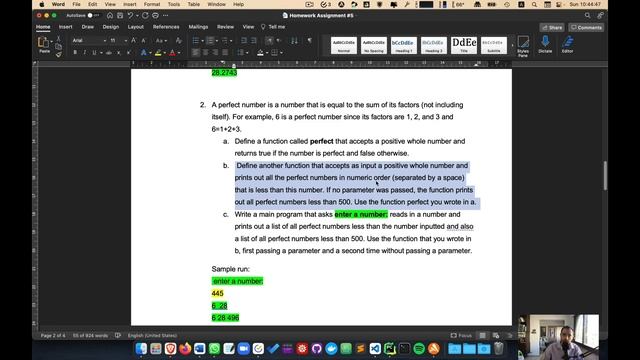Viewport: 640px width, 360px height.
Task: Click the vertical scrollbar thumb
Action: tap(605, 176)
